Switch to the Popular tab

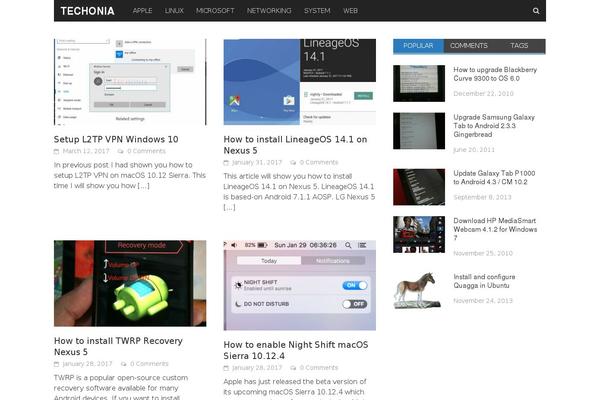(x=418, y=46)
